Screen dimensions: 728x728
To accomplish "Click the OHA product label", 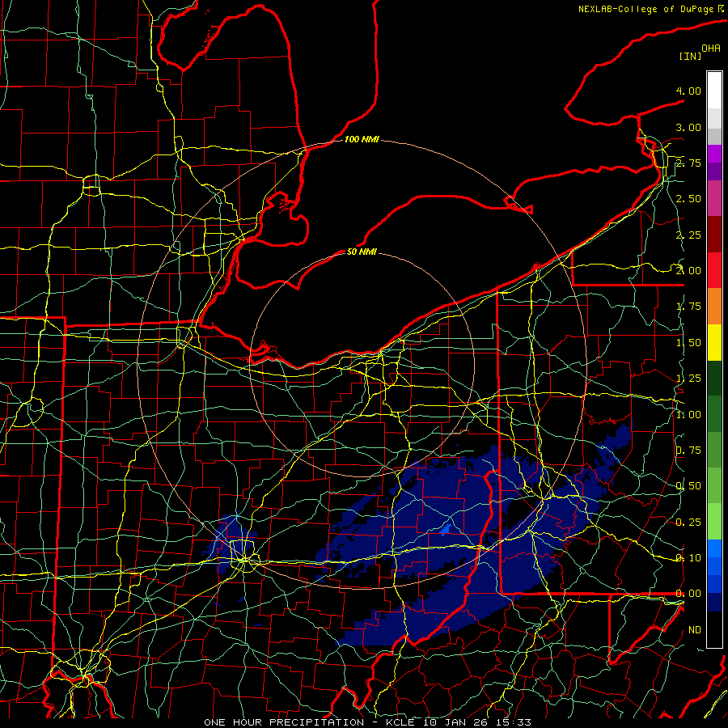I will click(710, 48).
